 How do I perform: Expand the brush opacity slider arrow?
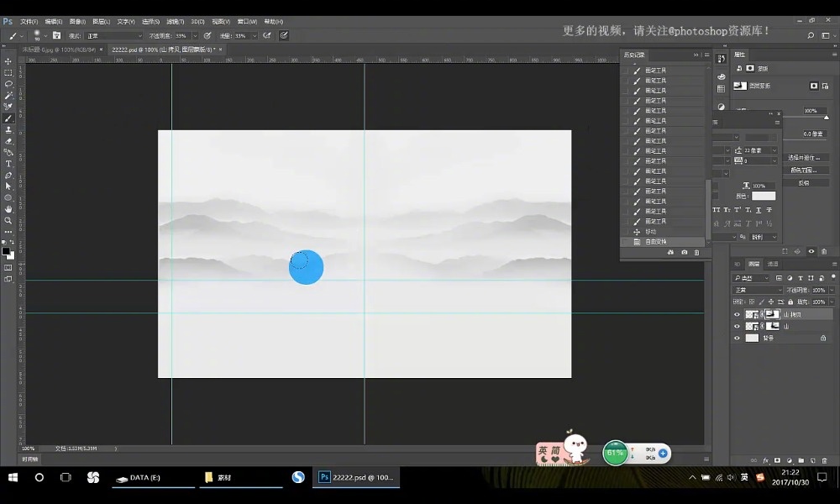click(195, 36)
